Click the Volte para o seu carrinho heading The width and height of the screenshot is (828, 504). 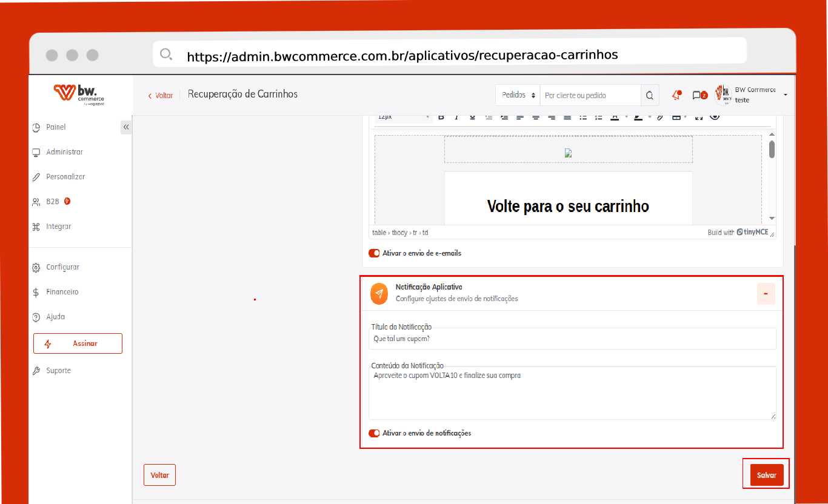(569, 206)
